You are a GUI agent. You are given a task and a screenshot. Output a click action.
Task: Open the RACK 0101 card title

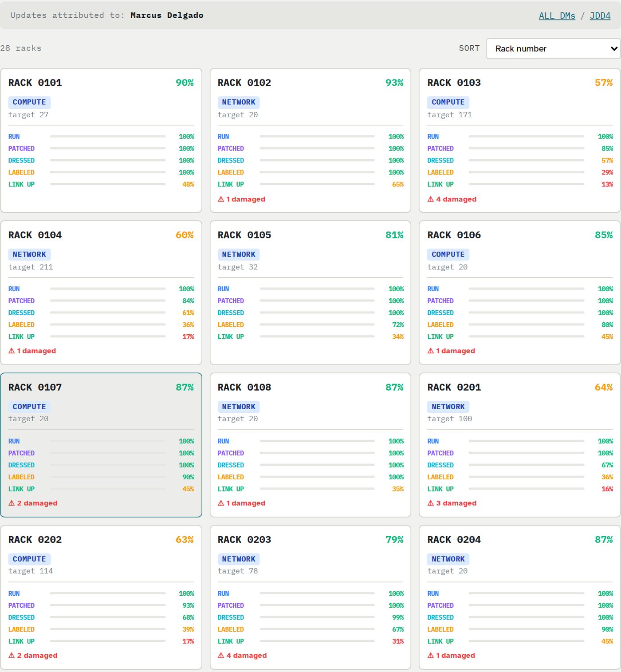pos(35,83)
